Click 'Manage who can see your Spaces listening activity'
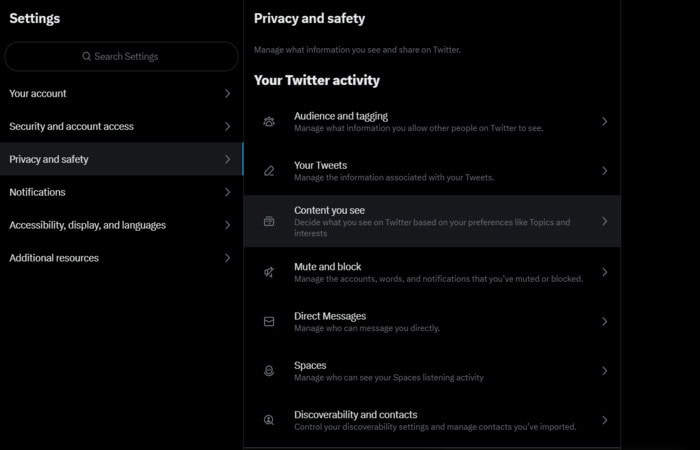Screen dimensions: 700x450 [x=388, y=378]
